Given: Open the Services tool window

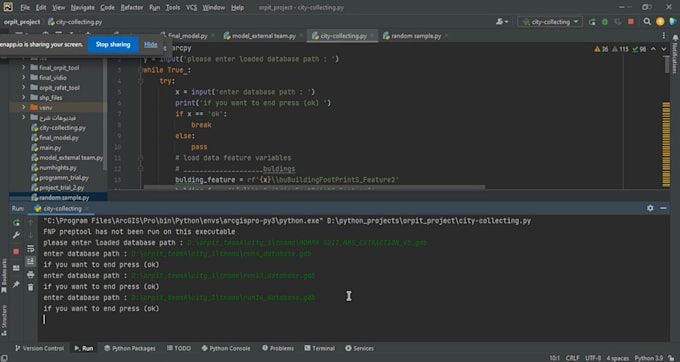Looking at the screenshot, I should pos(360,348).
